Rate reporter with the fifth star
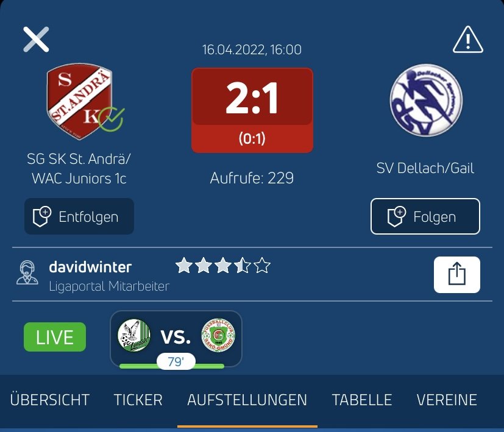This screenshot has height=432, width=504. 262,266
